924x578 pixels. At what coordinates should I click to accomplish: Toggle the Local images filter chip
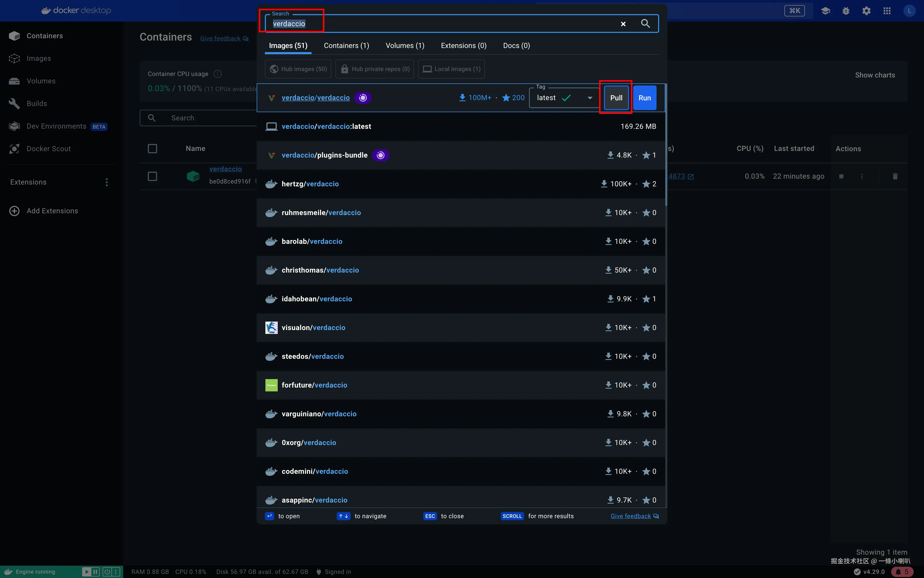(x=451, y=69)
